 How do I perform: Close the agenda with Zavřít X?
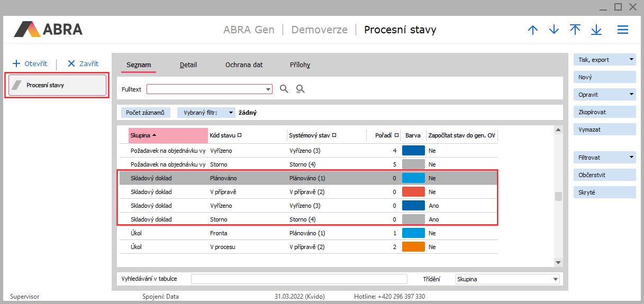72,64
